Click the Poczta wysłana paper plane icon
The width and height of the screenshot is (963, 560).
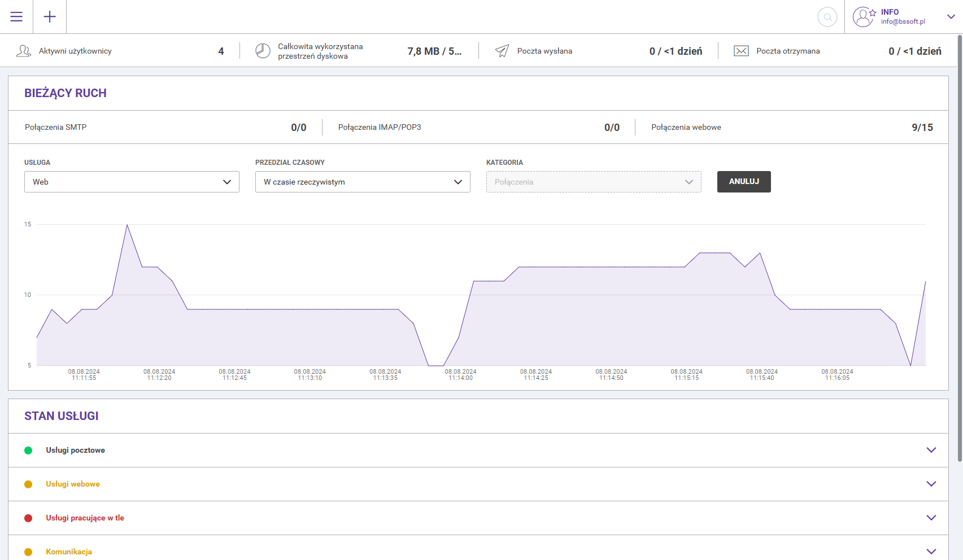(x=502, y=51)
